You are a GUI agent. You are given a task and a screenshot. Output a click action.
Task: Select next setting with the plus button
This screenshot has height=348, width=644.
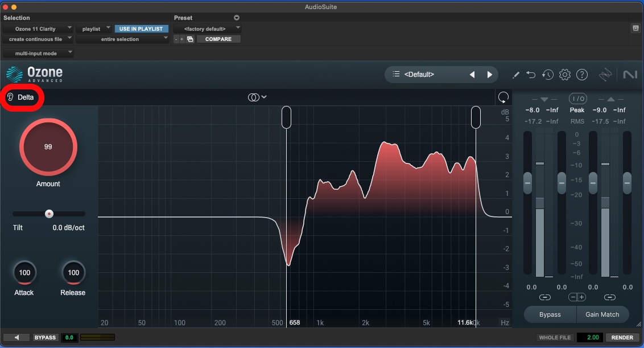(x=181, y=39)
